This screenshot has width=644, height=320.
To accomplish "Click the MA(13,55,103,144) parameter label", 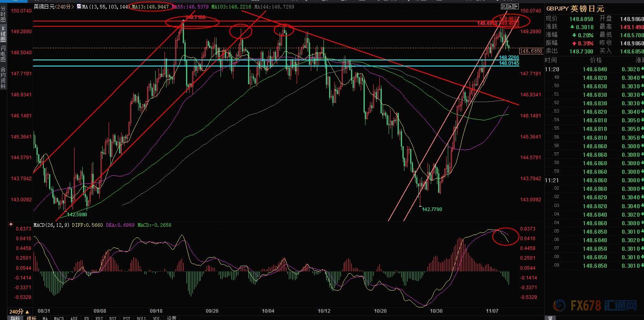I will [x=105, y=7].
